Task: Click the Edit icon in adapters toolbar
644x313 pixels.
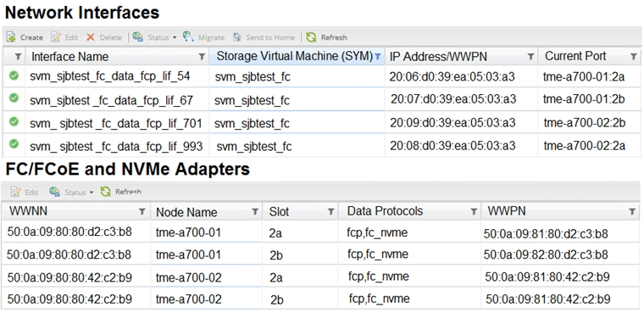Action: [x=16, y=192]
